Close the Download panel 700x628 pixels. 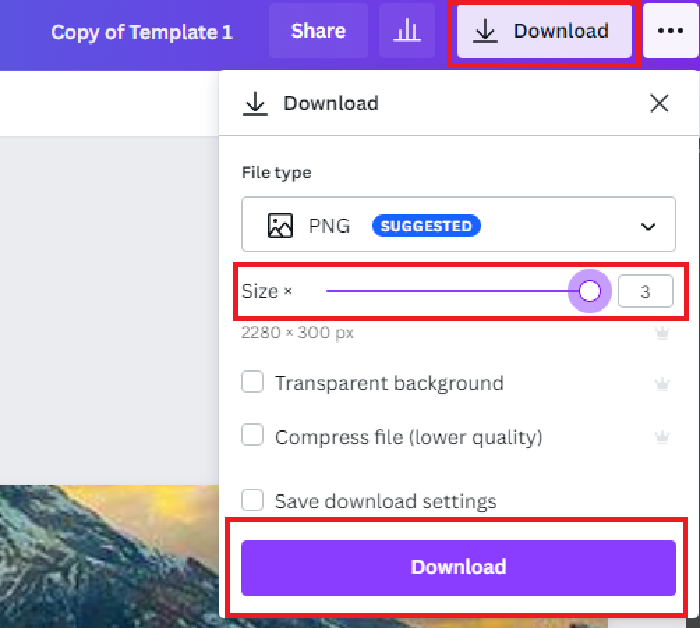(x=659, y=103)
